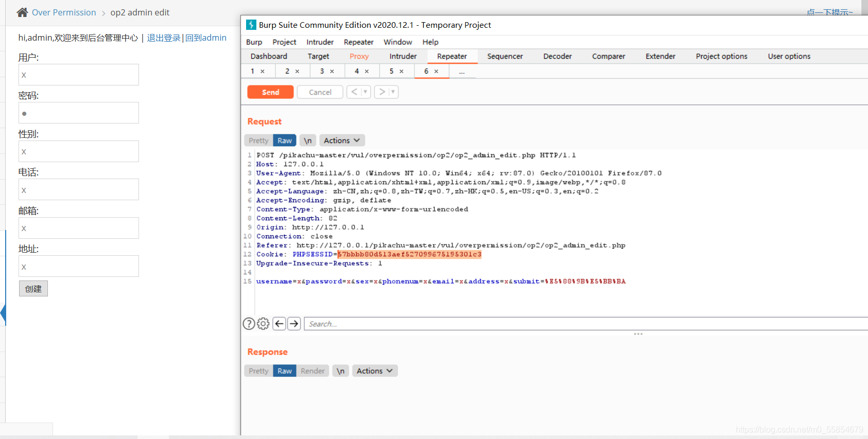Image resolution: width=868 pixels, height=439 pixels.
Task: Close Repeater tab 3
Action: [x=332, y=72]
